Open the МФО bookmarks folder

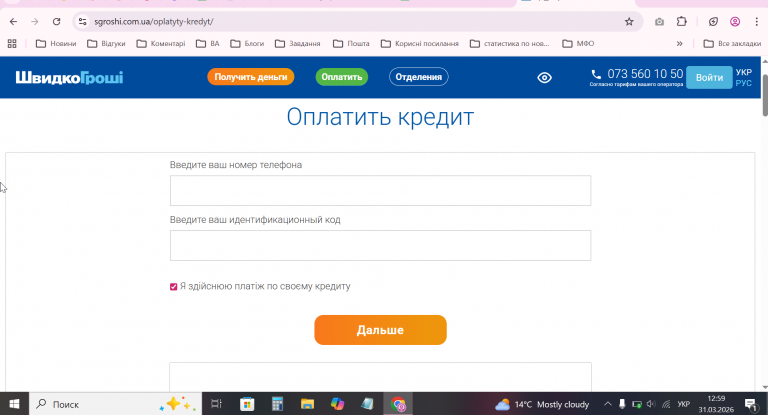tap(578, 44)
